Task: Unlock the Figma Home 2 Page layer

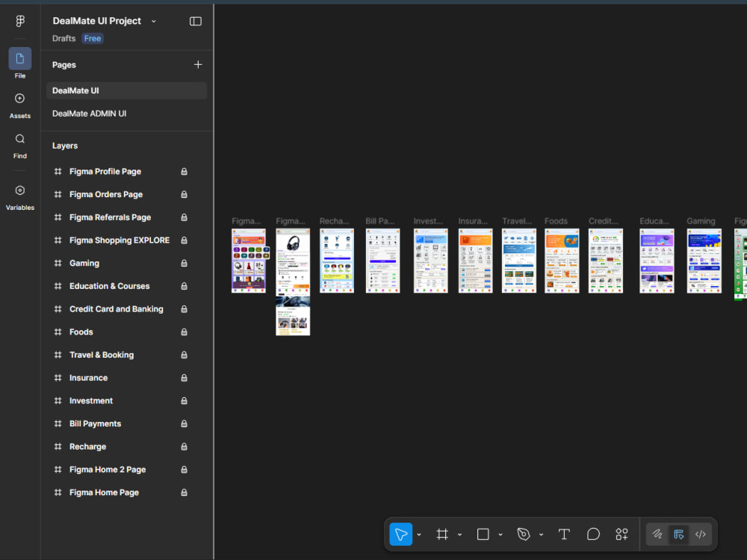Action: (x=184, y=470)
